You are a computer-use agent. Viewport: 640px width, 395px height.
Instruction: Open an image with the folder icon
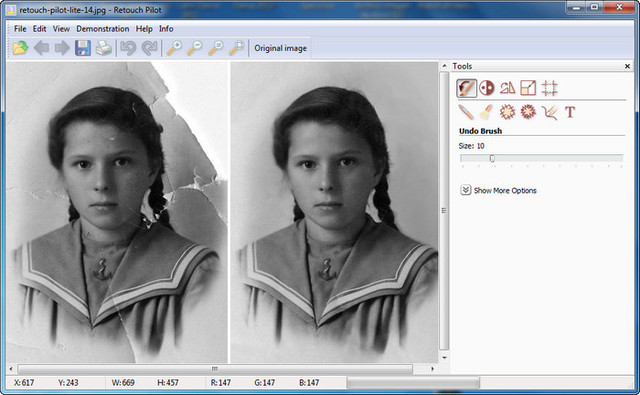[x=20, y=48]
